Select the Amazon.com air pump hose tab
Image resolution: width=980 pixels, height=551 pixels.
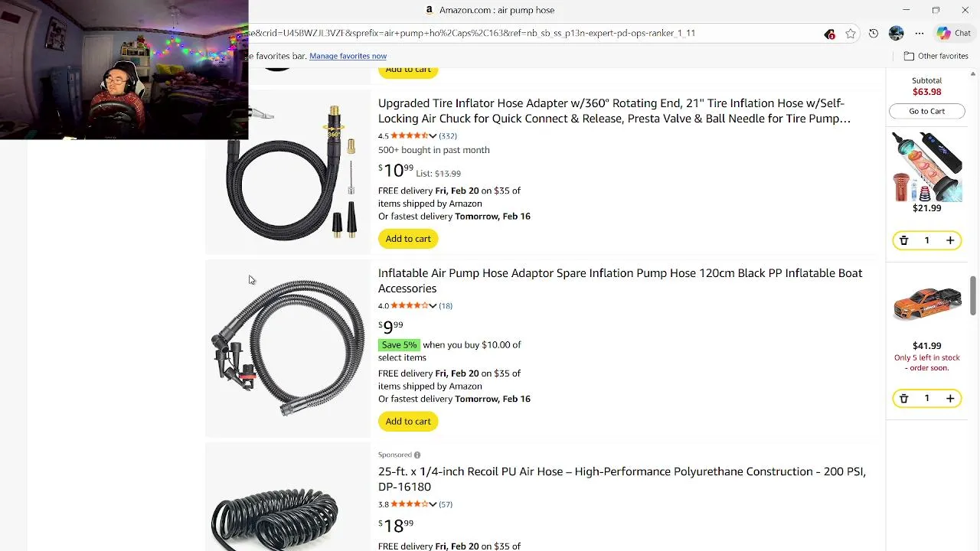(490, 10)
